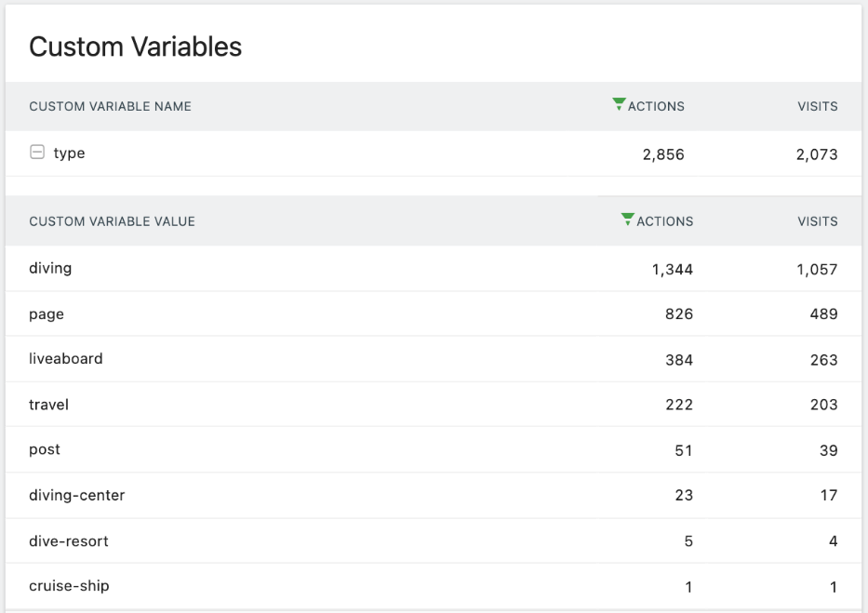Click the 2,856 actions total for type

pos(662,154)
